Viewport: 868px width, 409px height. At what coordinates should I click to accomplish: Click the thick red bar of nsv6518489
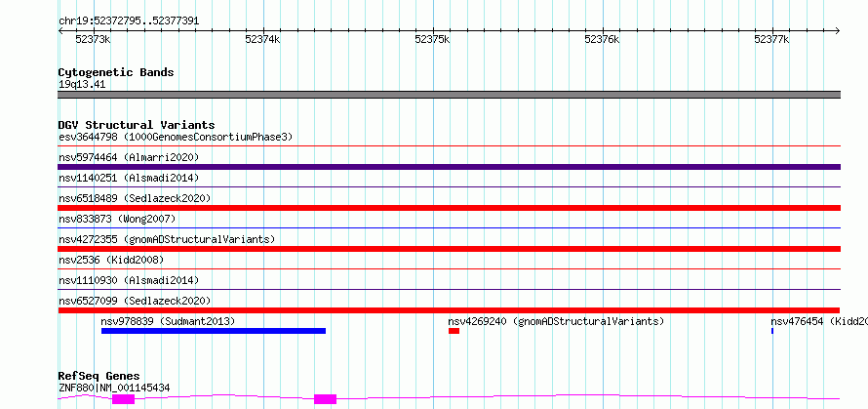(449, 208)
